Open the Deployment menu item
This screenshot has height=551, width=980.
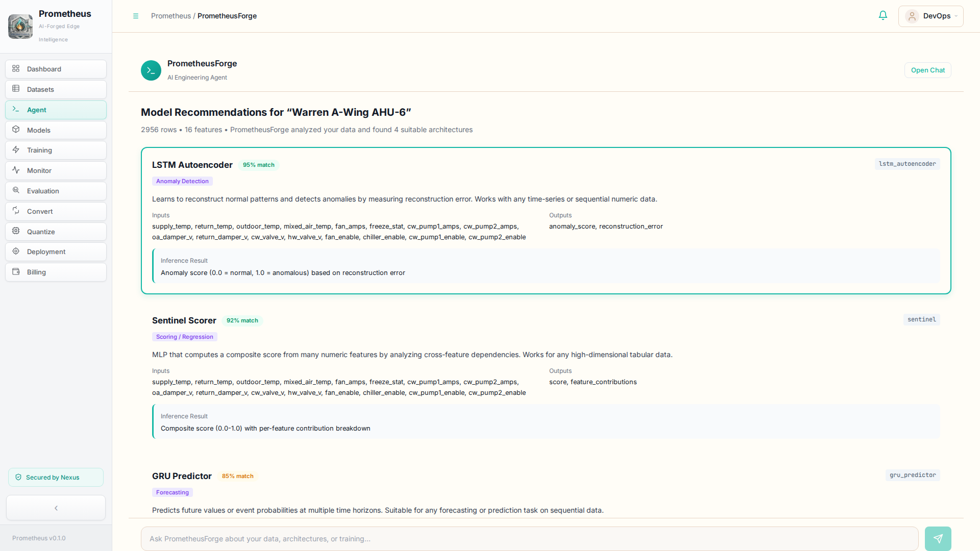click(56, 252)
